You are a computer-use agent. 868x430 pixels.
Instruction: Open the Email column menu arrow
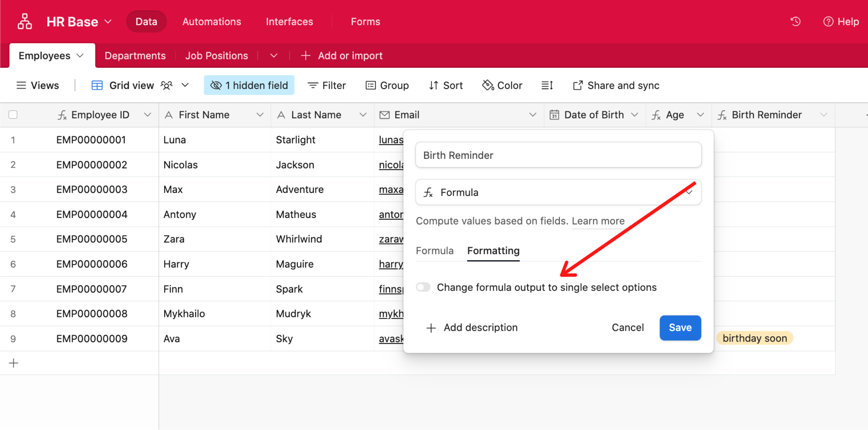[533, 115]
